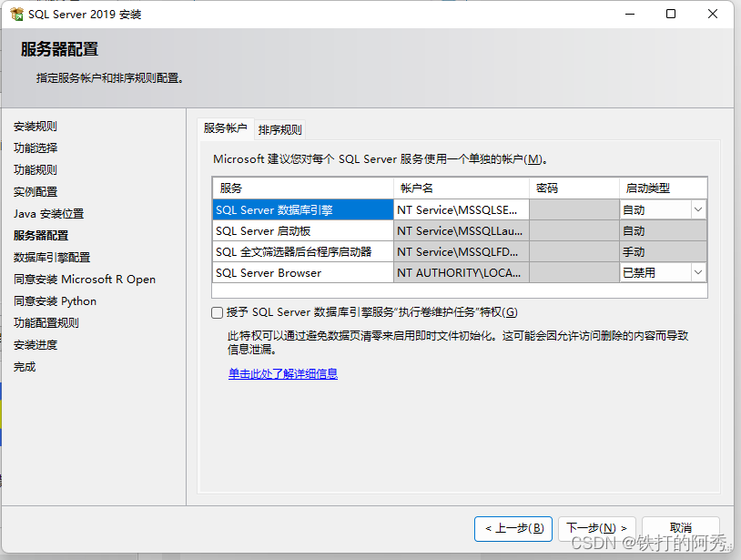Click the 下一步(N) button
Screen dimensions: 741x560
tap(596, 529)
